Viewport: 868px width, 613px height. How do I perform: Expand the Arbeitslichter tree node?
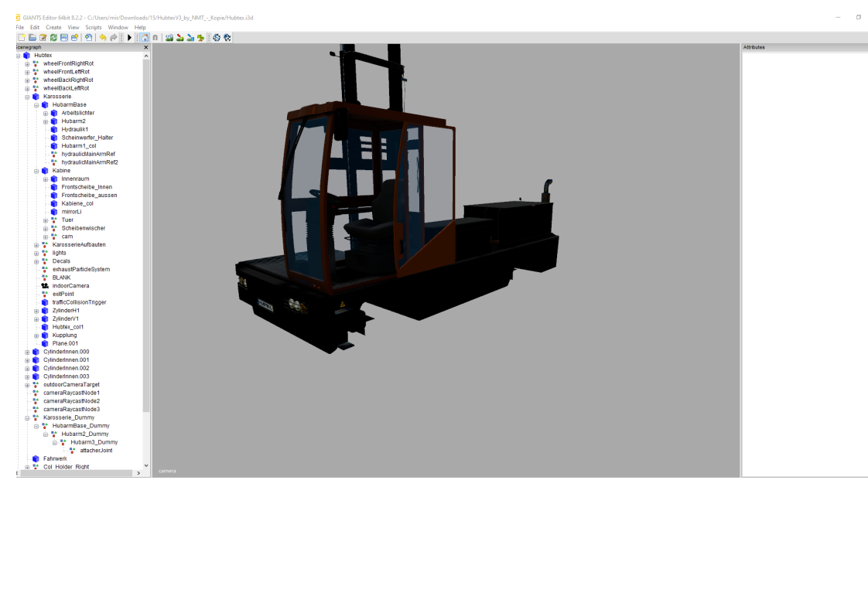pyautogui.click(x=46, y=113)
